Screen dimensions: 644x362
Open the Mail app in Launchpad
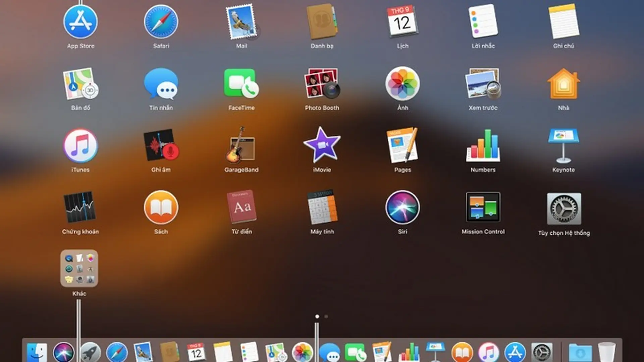(x=241, y=22)
